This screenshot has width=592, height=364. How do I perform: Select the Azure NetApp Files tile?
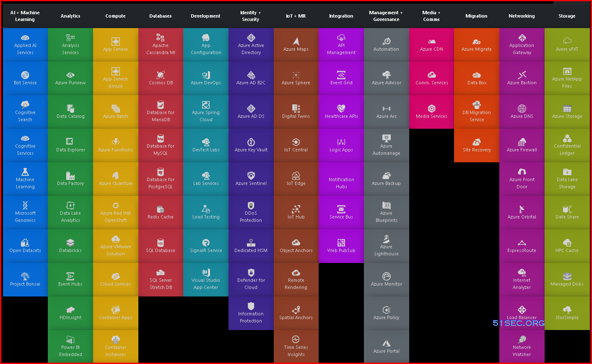click(x=567, y=78)
